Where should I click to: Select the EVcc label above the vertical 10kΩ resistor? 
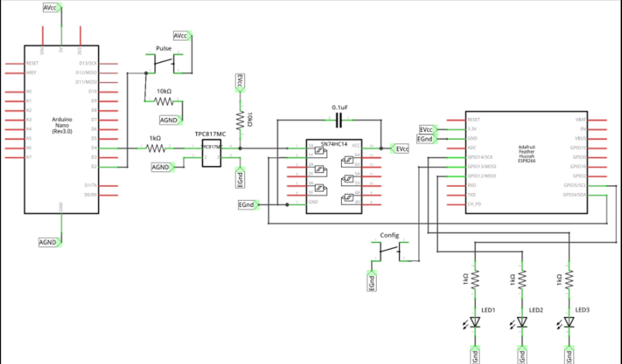point(240,83)
